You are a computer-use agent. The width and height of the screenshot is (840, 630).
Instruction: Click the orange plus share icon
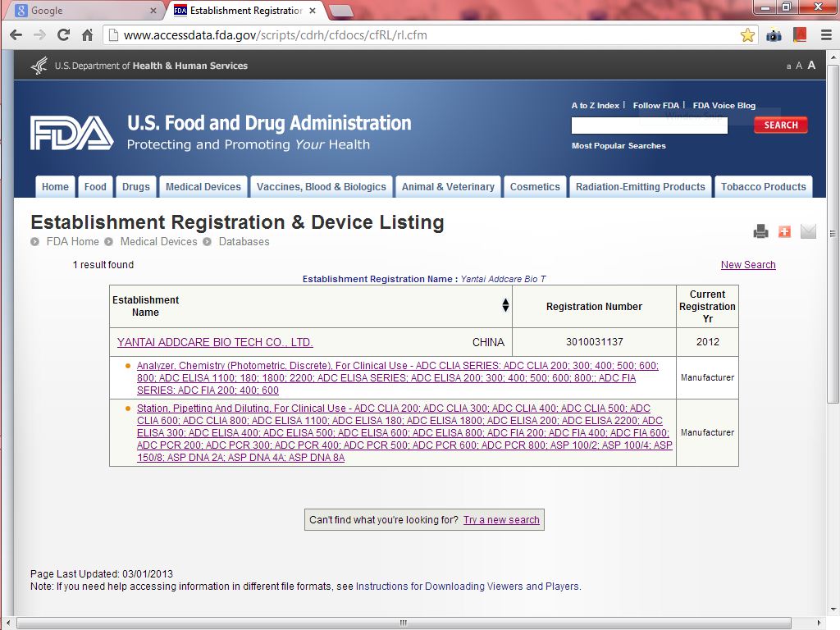[x=784, y=231]
